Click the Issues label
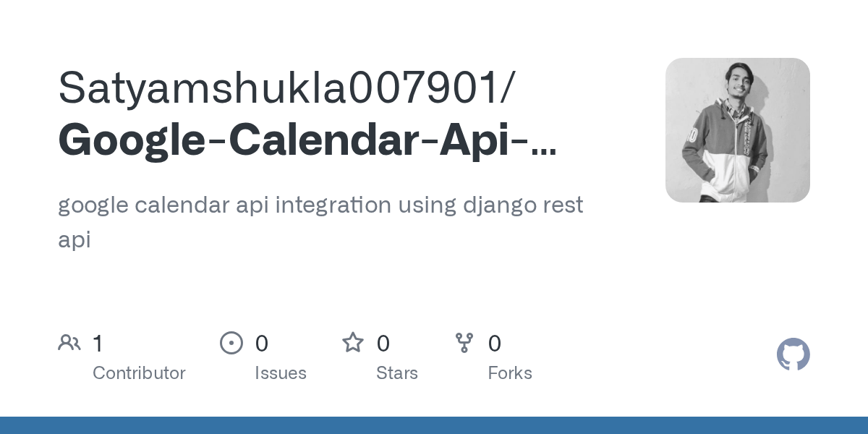Viewport: 868px width, 434px height. pyautogui.click(x=281, y=373)
